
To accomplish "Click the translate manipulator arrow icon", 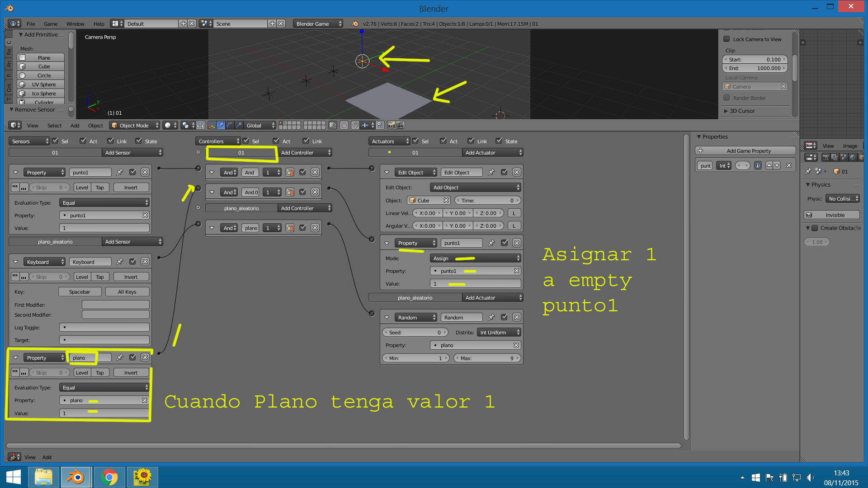I will pos(221,125).
